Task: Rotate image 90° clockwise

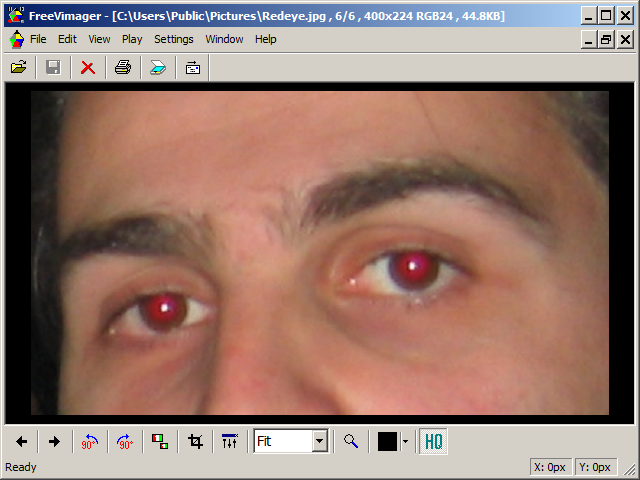Action: (x=124, y=441)
